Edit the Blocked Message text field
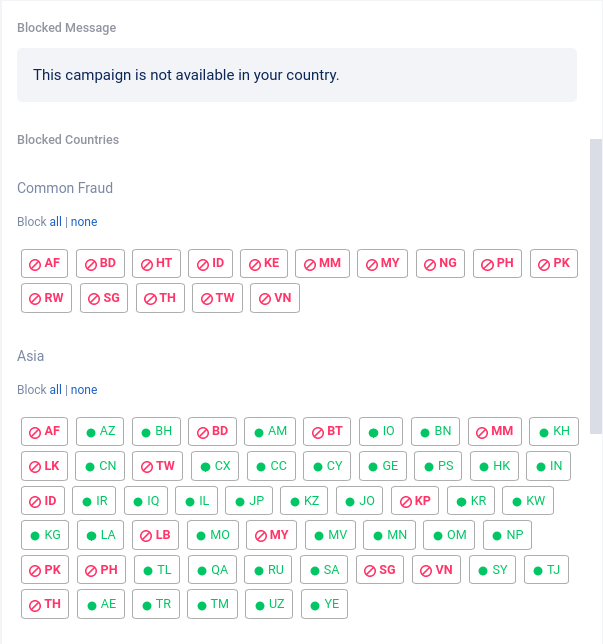Image resolution: width=603 pixels, height=644 pixels. pyautogui.click(x=297, y=75)
